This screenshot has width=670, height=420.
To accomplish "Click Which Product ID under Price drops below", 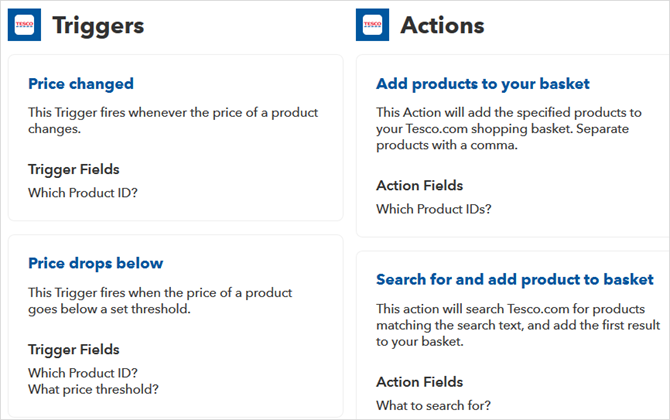I will pyautogui.click(x=83, y=372).
